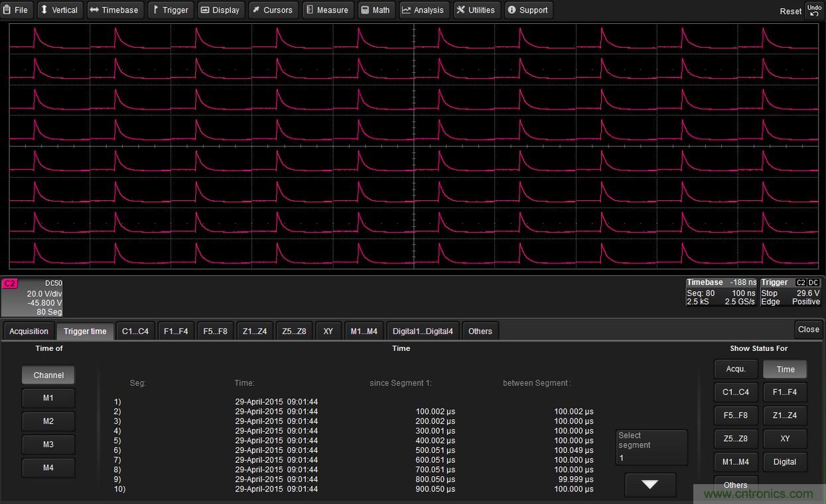Image resolution: width=826 pixels, height=504 pixels.
Task: Switch to the Z1...Z4 tab
Action: [x=255, y=331]
